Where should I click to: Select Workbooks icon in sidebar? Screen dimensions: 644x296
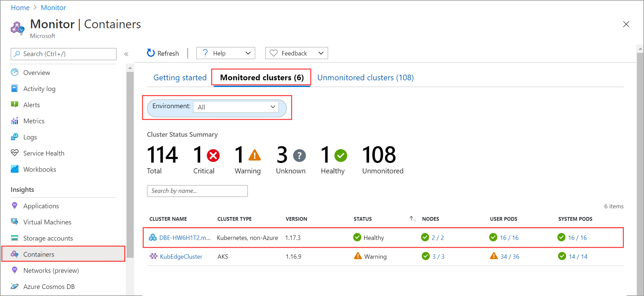(x=14, y=169)
